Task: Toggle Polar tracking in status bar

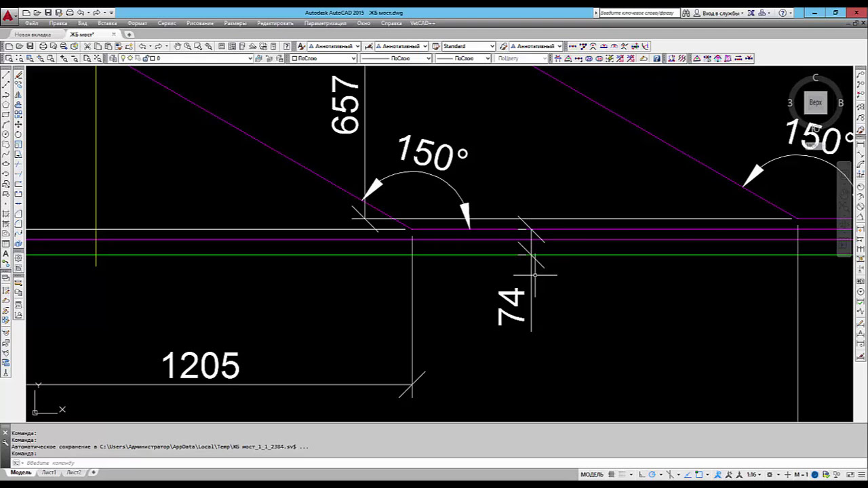Action: (652, 474)
